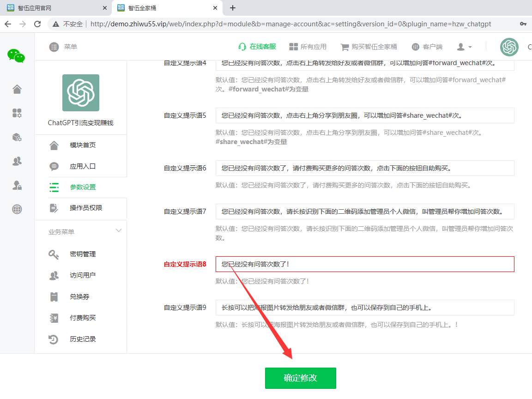Go back in browser history

click(x=8, y=24)
